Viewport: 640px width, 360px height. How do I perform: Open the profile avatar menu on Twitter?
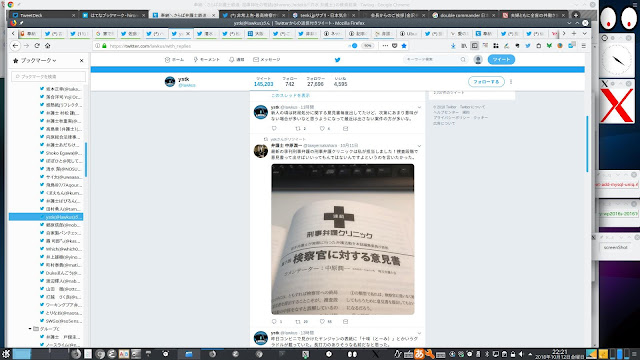478,60
